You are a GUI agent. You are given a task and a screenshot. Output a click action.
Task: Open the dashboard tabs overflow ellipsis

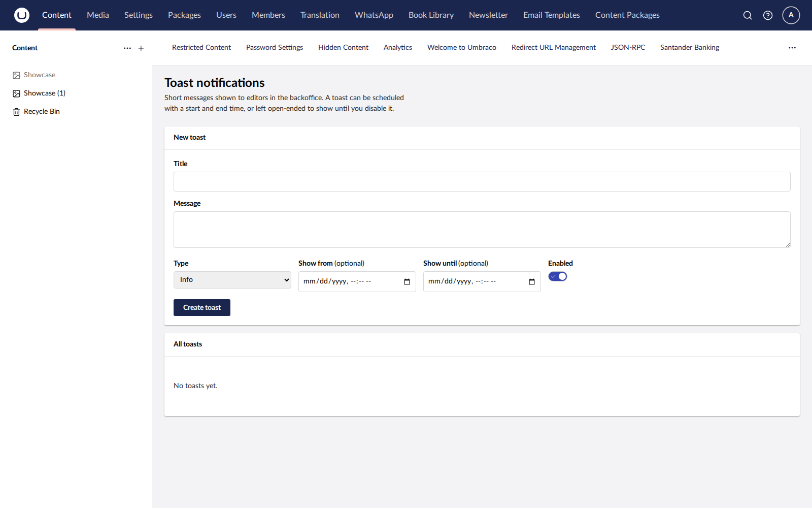coord(792,48)
